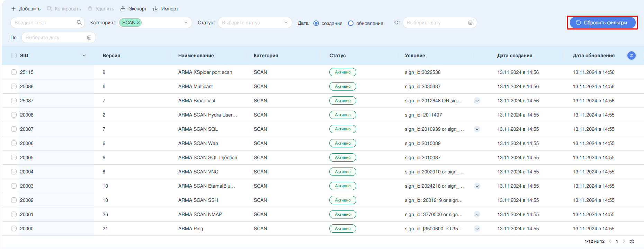Screen dimensions: 644x249
Task: Expand the condition for ARMA Broadcast row
Action: 477,101
